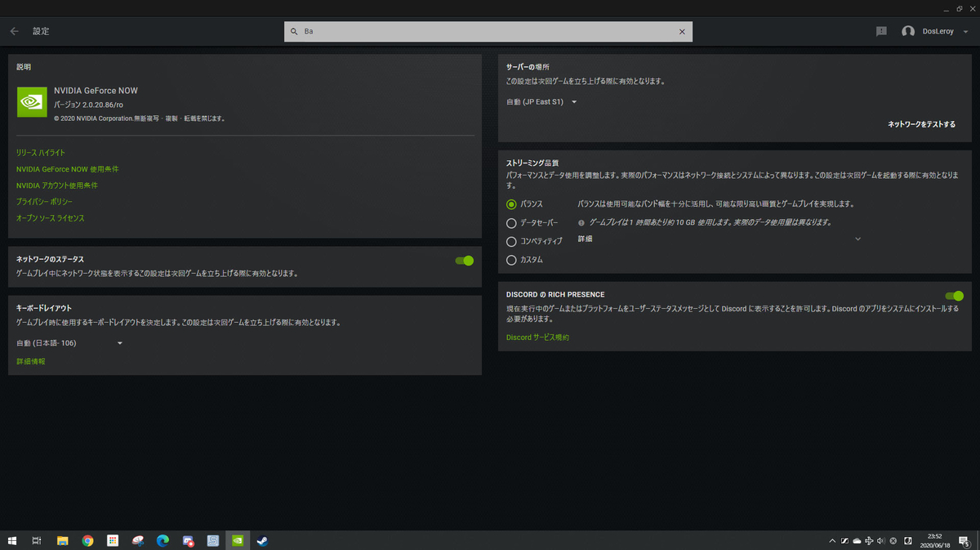Click the NVIDIA GeForce NOW logo

(32, 102)
